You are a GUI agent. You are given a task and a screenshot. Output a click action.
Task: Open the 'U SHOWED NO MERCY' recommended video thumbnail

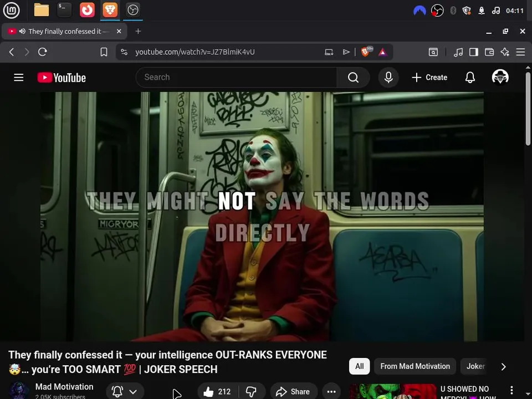tap(393, 392)
